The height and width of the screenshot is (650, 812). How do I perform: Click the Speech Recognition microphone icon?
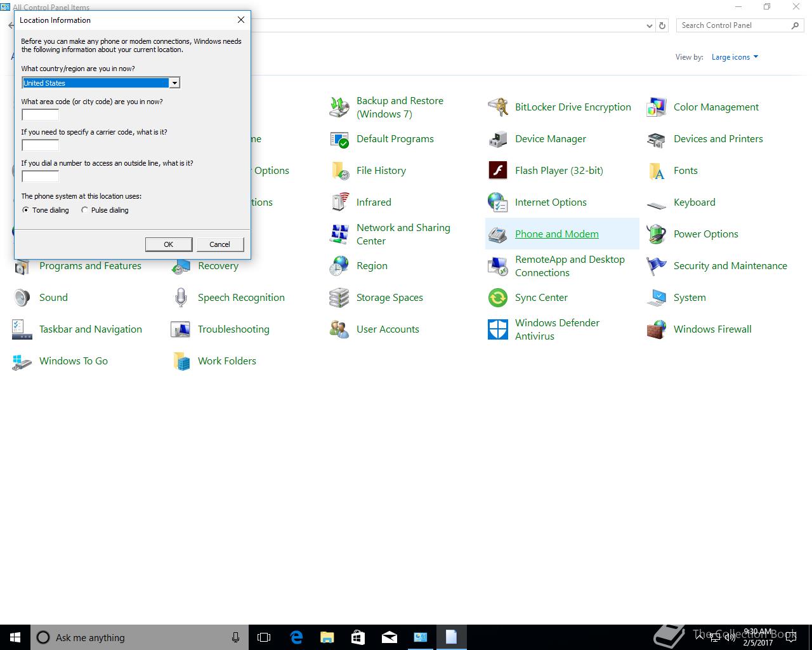(181, 298)
